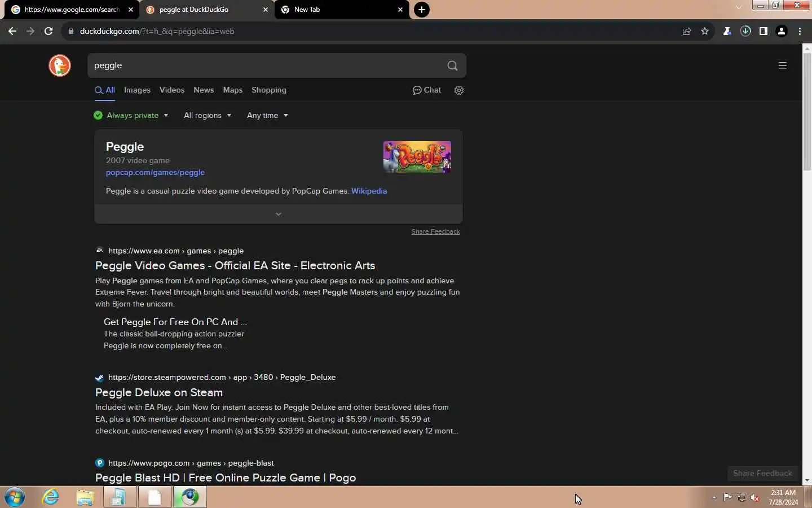
Task: Bookmark this page with the star icon
Action: [x=705, y=31]
